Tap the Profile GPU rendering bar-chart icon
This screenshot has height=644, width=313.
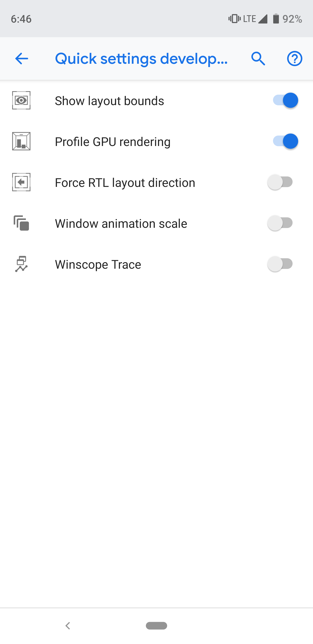(x=21, y=141)
